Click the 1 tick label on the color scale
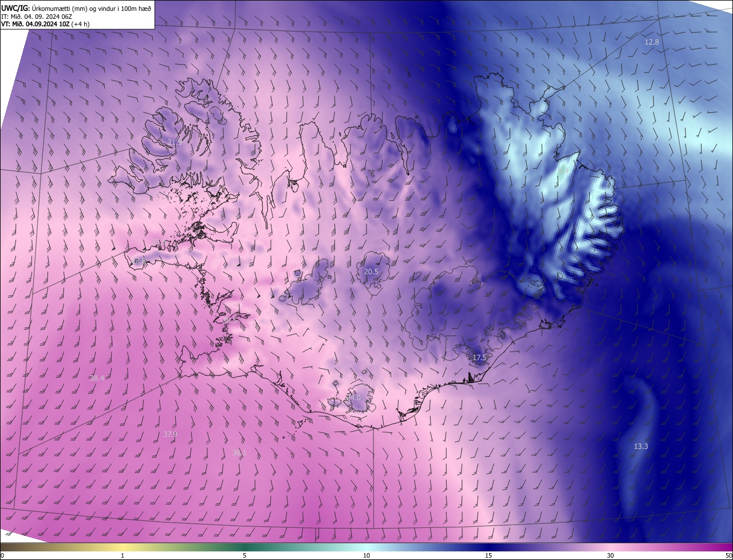 point(123,556)
